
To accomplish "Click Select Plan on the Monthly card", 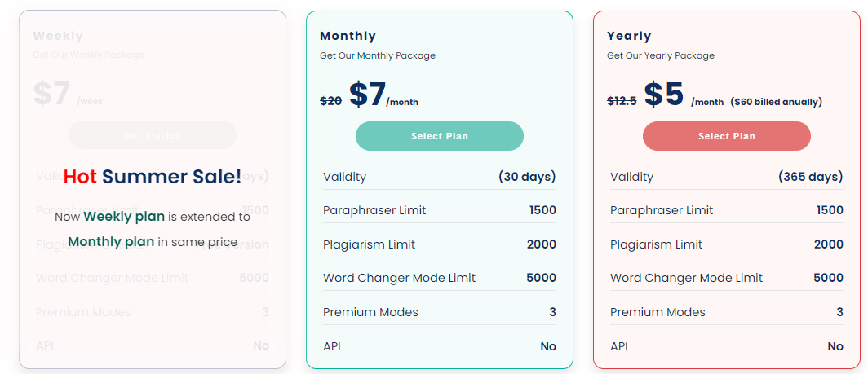I will 439,136.
